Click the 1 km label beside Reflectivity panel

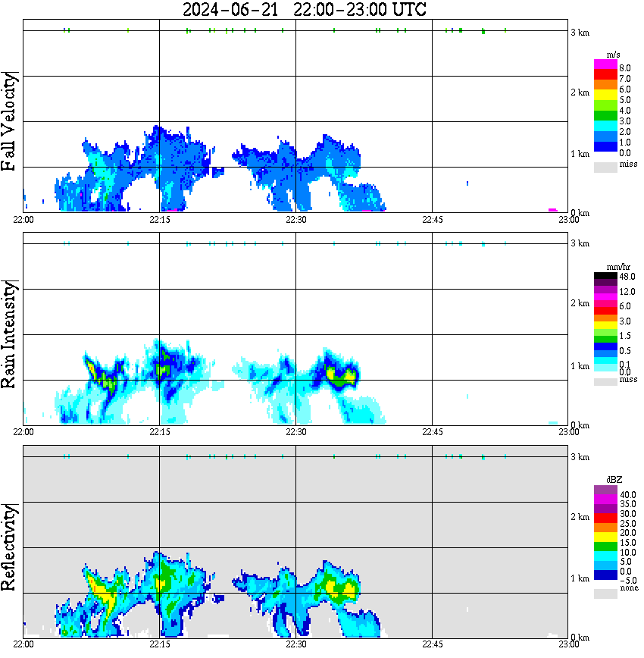point(580,578)
